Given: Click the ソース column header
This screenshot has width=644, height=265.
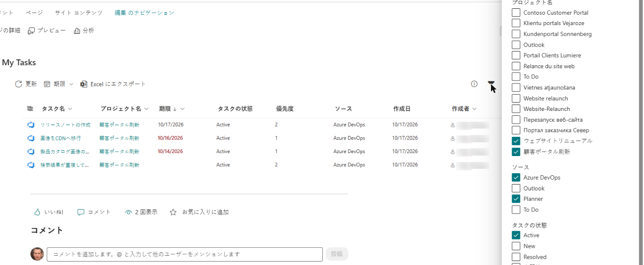Looking at the screenshot, I should coord(343,109).
